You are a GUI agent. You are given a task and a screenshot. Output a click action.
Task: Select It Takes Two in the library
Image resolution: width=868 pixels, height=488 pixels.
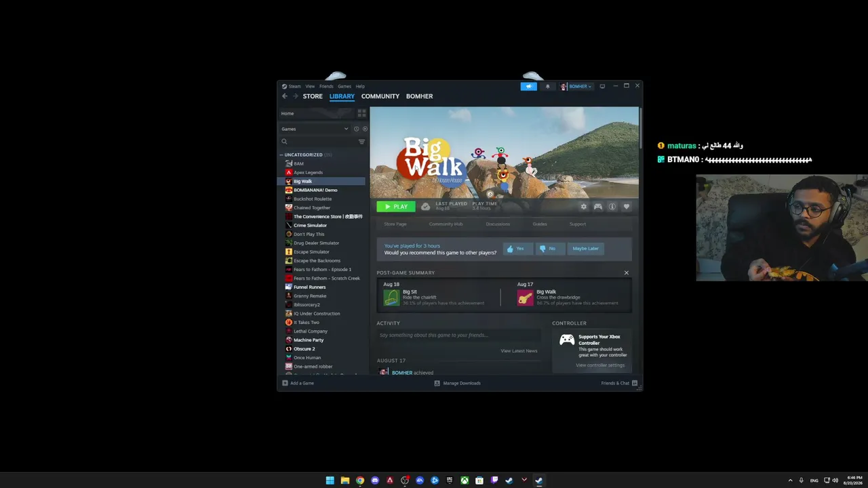click(307, 322)
